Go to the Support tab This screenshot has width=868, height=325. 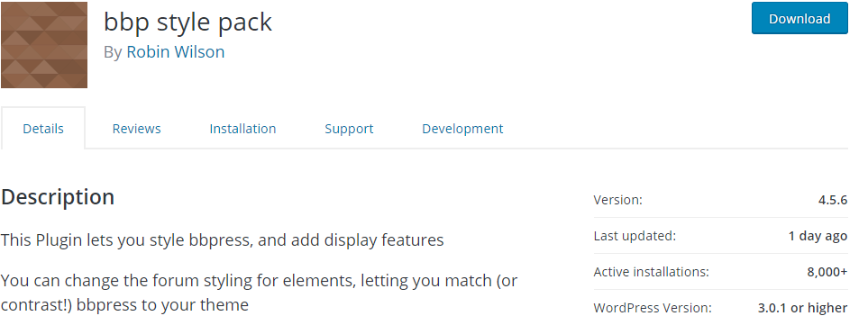pos(349,129)
